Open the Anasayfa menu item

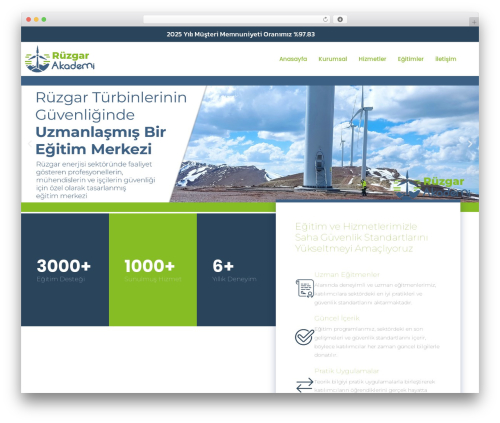pos(293,59)
